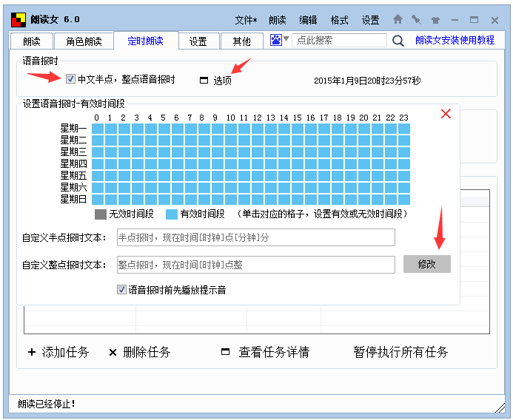Switch to the 设置 tab
The height and width of the screenshot is (420, 513).
pyautogui.click(x=198, y=41)
